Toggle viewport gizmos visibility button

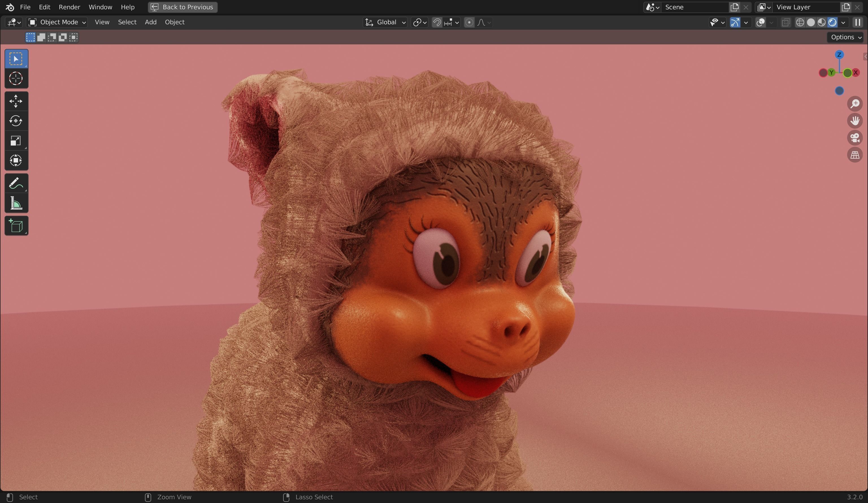[735, 22]
